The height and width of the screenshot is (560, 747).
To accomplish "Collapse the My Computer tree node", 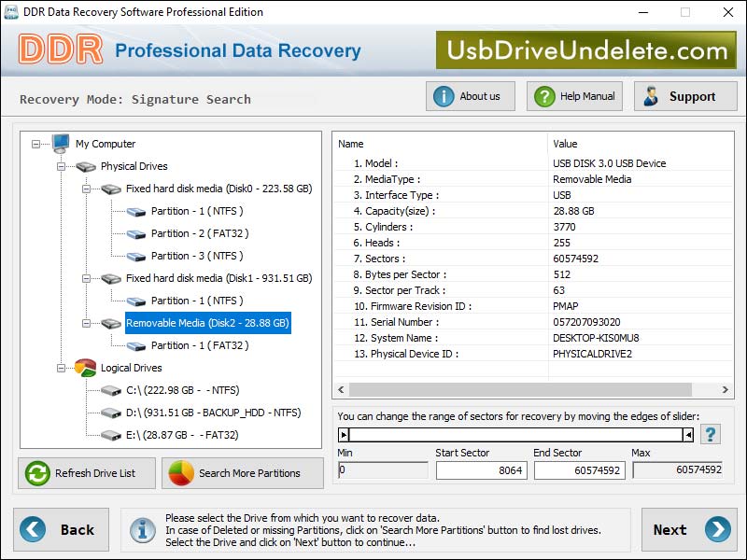I will point(35,144).
